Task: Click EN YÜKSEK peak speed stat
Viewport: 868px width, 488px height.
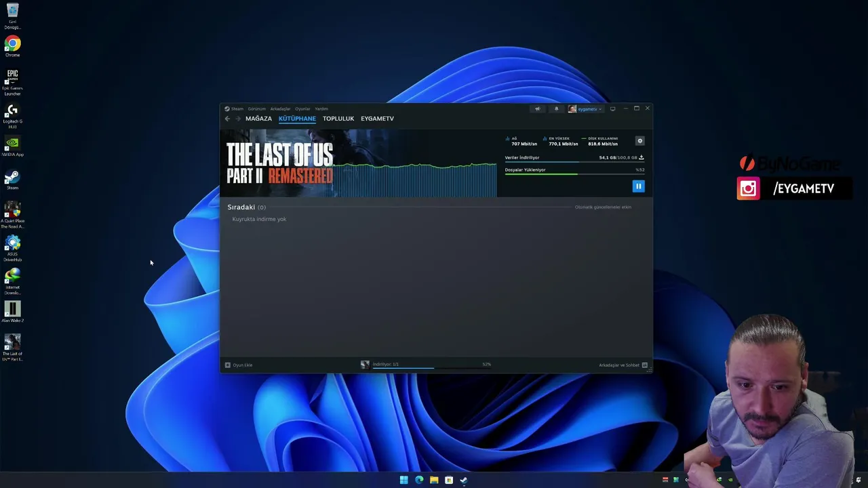Action: (561, 141)
